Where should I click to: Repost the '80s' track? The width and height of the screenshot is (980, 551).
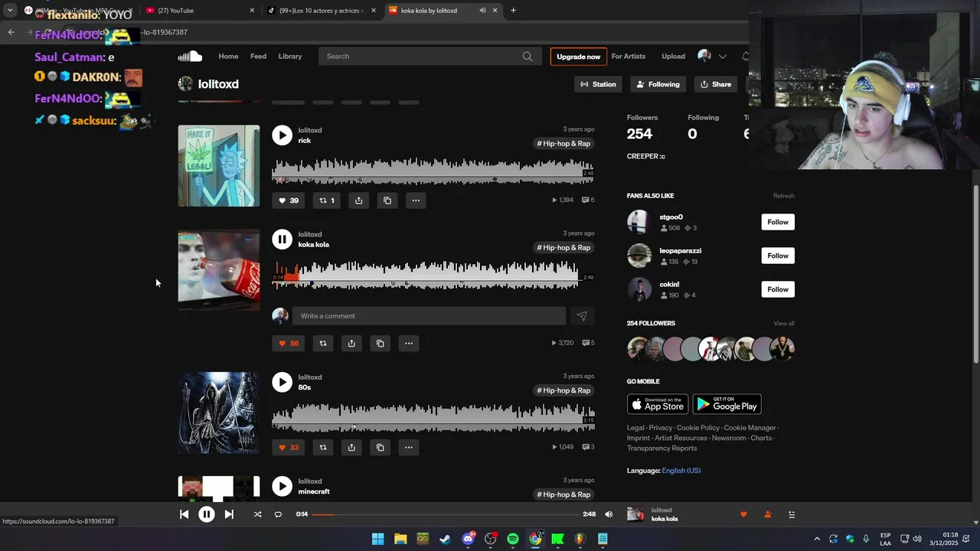[x=322, y=448]
